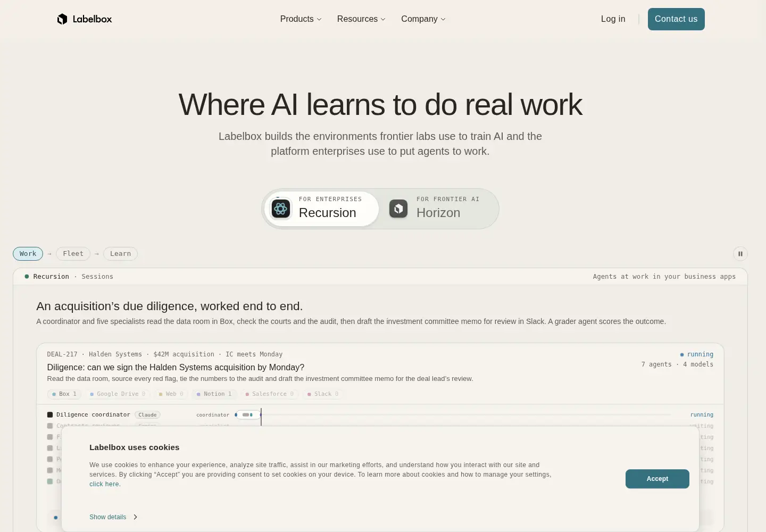Pause the demo animation
The width and height of the screenshot is (766, 532).
740,254
